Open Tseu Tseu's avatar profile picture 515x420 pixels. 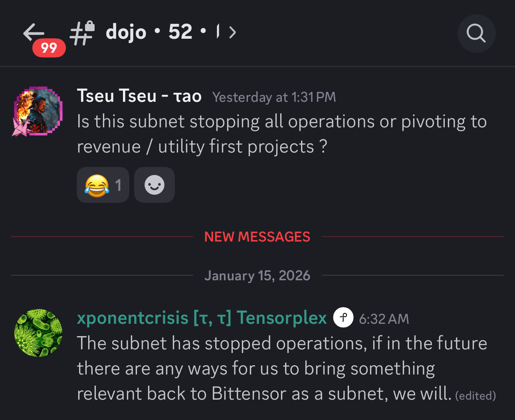point(38,111)
